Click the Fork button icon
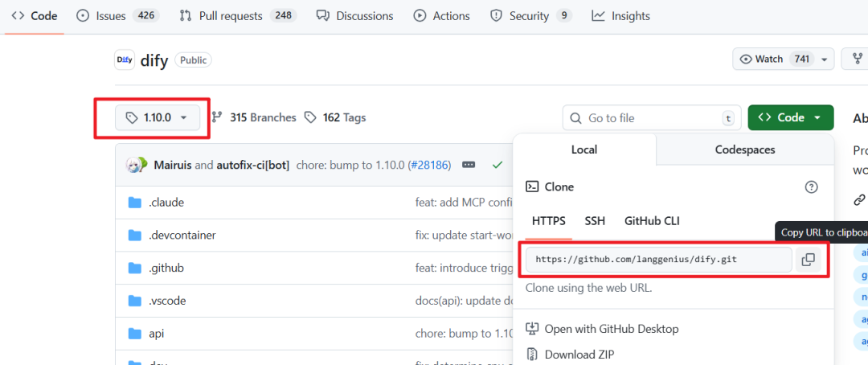 click(x=858, y=59)
